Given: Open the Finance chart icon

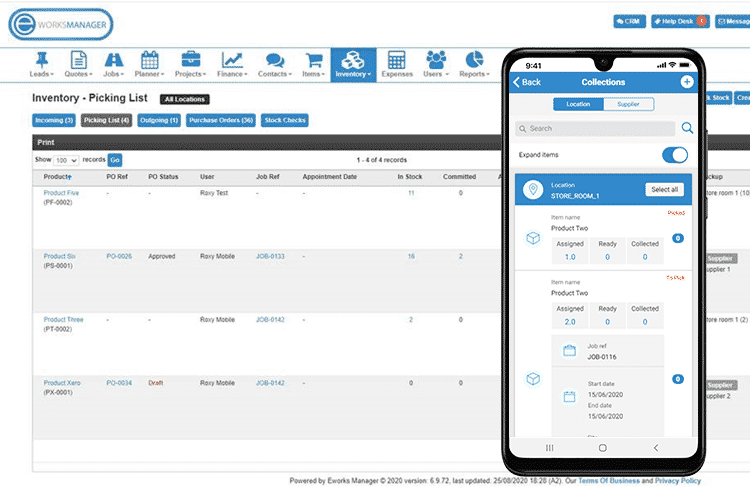Looking at the screenshot, I should (x=232, y=63).
